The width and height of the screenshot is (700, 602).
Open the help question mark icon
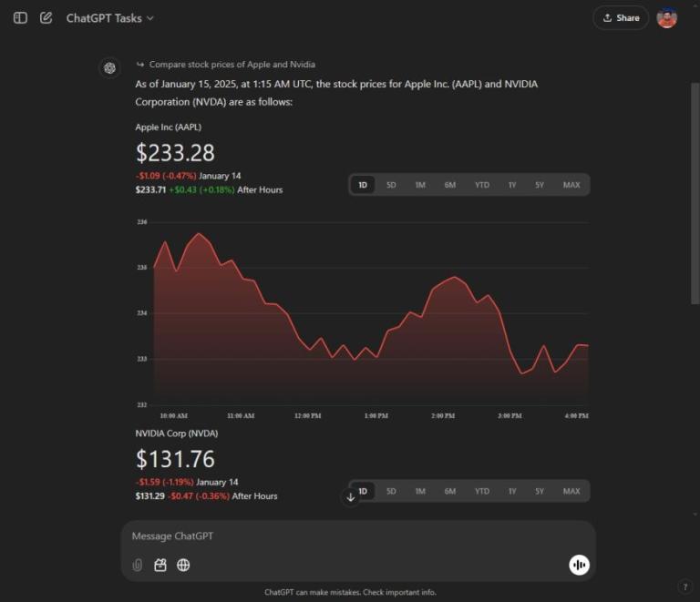(685, 587)
